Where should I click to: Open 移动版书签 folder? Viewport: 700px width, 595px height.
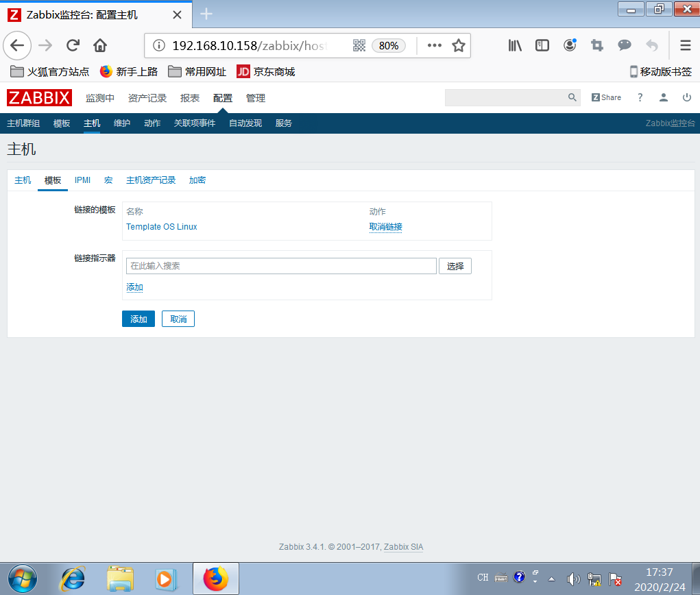tap(661, 71)
